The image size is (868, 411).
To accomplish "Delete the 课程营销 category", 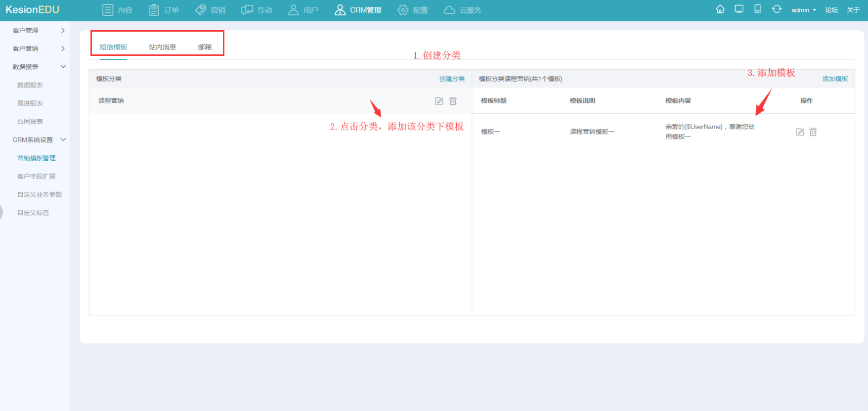I will click(453, 101).
